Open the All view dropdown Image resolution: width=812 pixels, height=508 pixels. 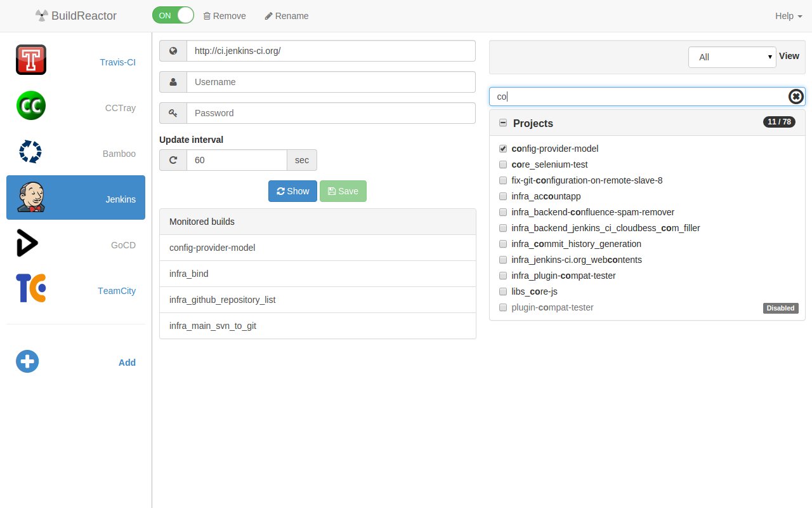click(732, 57)
